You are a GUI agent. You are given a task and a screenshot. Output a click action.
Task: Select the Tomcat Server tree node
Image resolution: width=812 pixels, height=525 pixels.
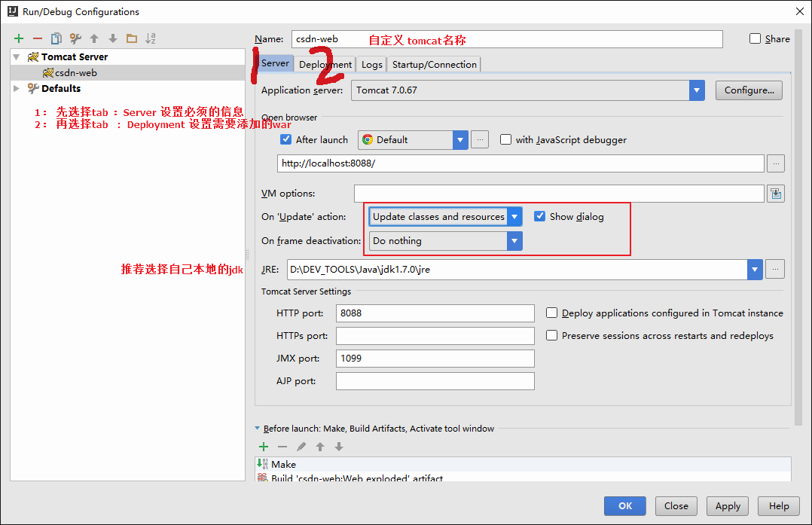[75, 57]
